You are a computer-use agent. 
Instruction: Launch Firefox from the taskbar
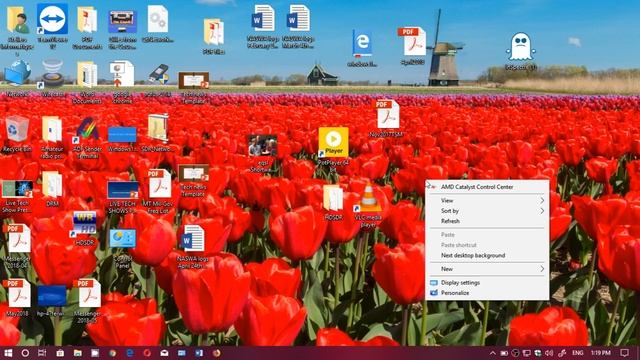pos(217,353)
